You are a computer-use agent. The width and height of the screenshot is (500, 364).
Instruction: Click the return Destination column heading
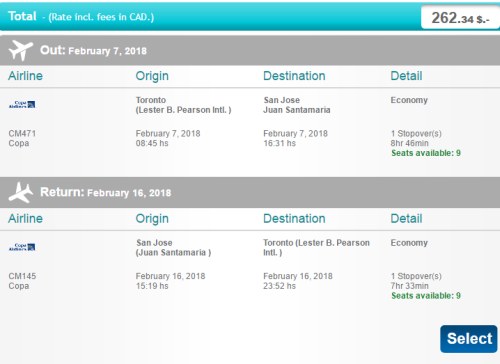pyautogui.click(x=294, y=219)
